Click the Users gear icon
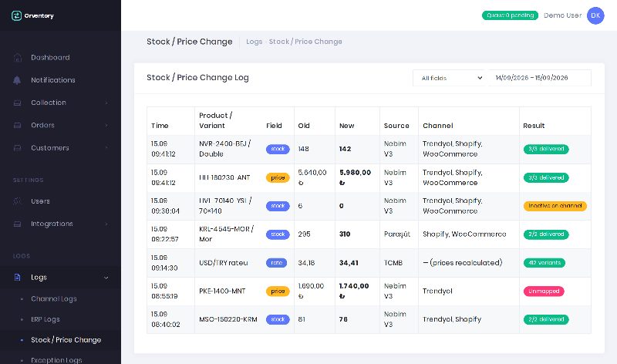Screen dimensions: 617x364 17,201
